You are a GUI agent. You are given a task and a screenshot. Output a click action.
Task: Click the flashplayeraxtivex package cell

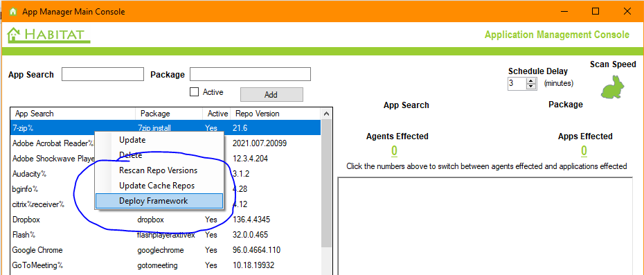coord(166,235)
